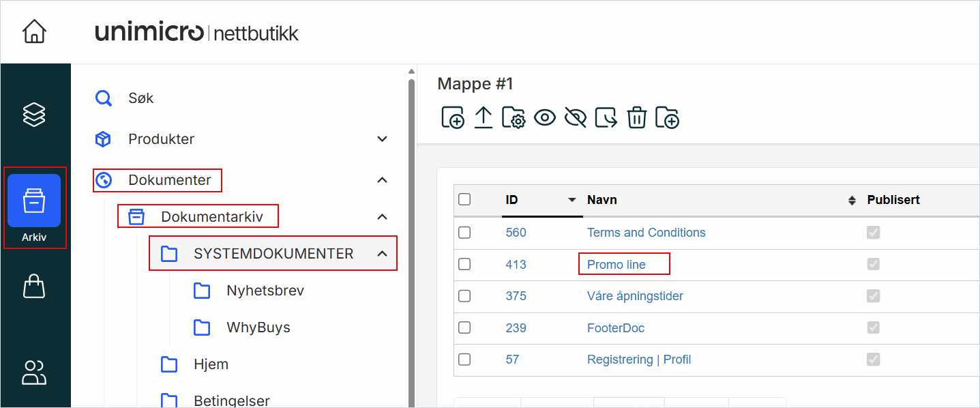Open the Arkiv section in the sidebar
This screenshot has height=408, width=980.
tap(35, 207)
